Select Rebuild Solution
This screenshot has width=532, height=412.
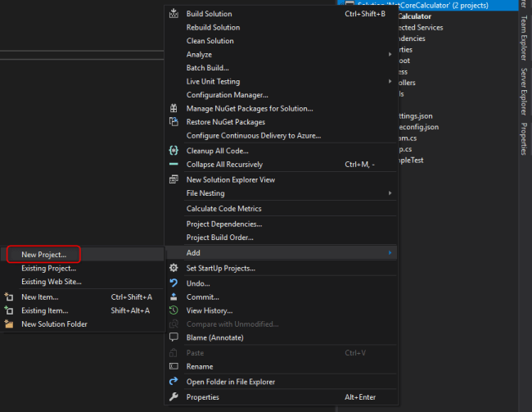(213, 27)
